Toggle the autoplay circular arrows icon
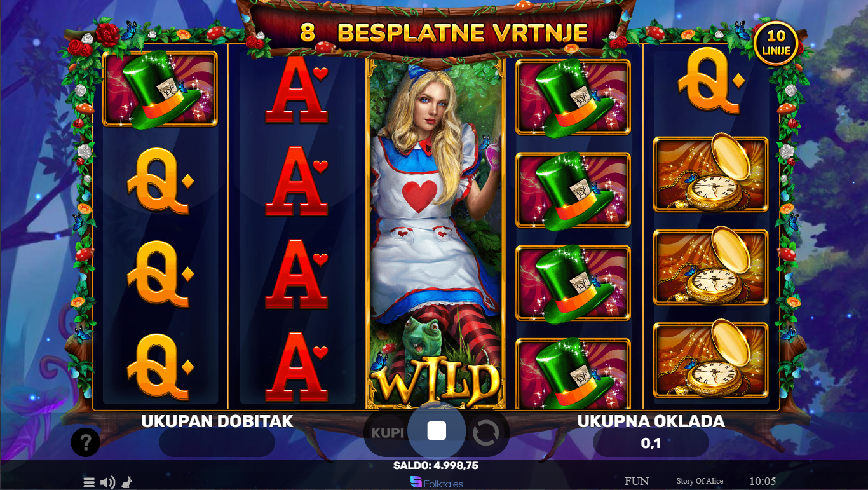 485,433
